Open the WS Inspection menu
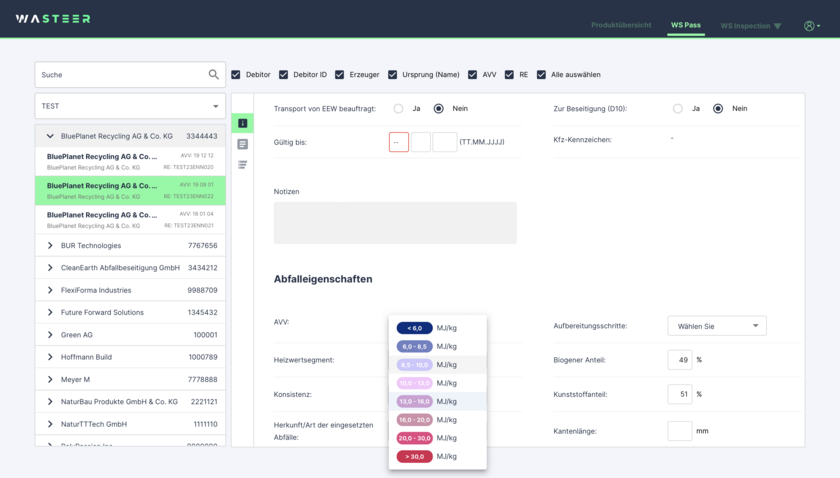This screenshot has height=478, width=840. click(751, 26)
